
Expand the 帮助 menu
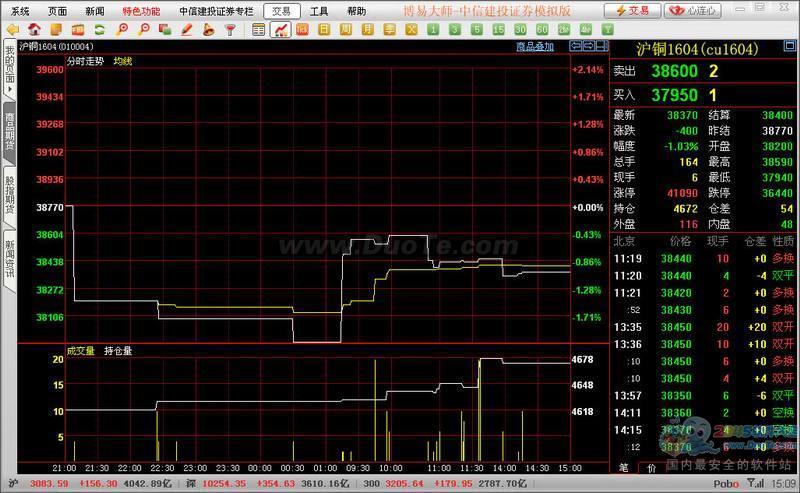pos(356,10)
